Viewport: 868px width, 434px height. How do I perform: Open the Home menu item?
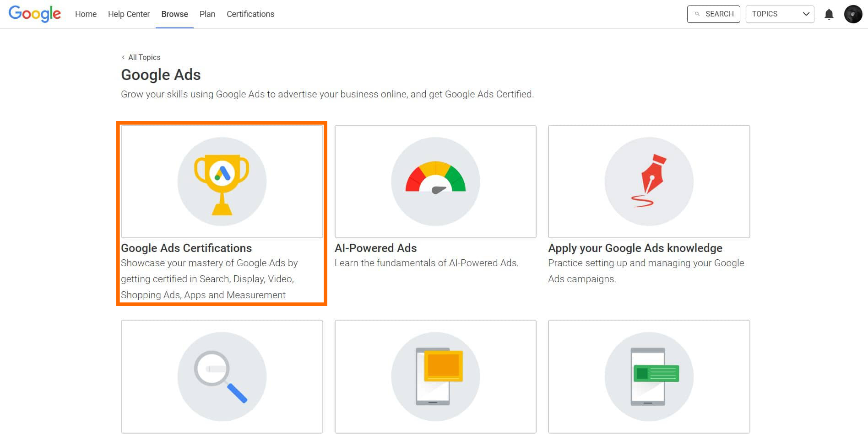point(86,14)
